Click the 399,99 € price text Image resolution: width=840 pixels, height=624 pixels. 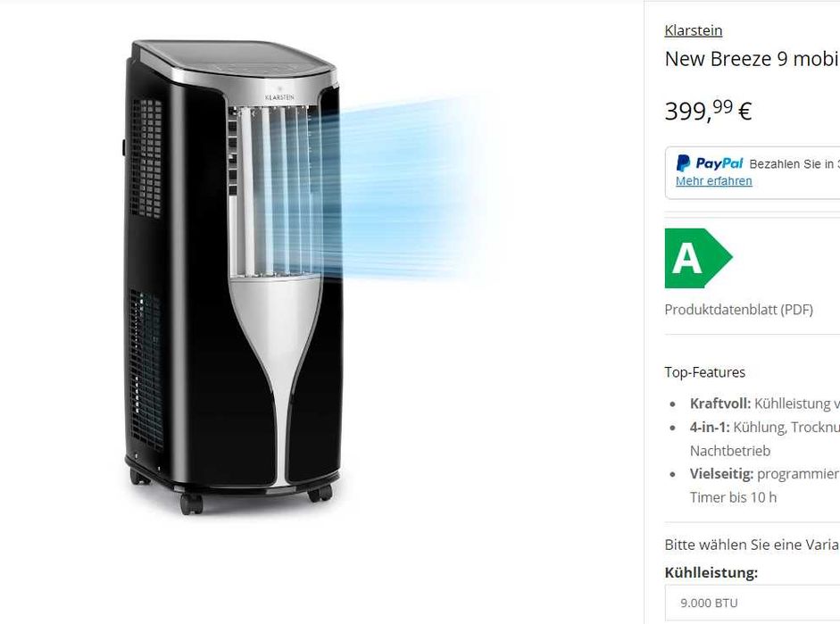click(708, 111)
